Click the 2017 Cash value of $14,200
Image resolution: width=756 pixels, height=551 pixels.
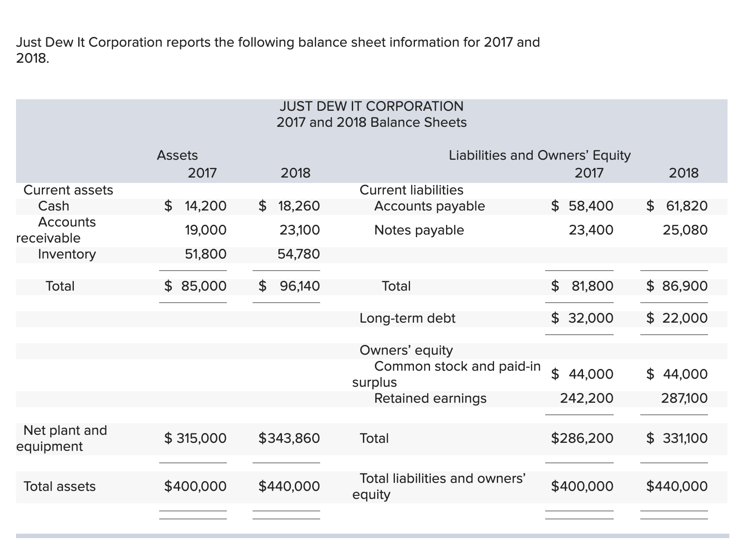click(195, 206)
